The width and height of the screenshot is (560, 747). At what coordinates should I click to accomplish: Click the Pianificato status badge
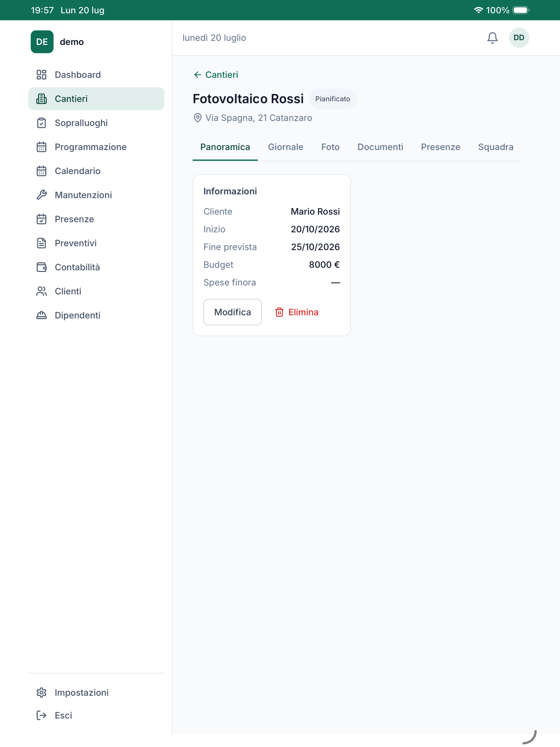tap(332, 99)
